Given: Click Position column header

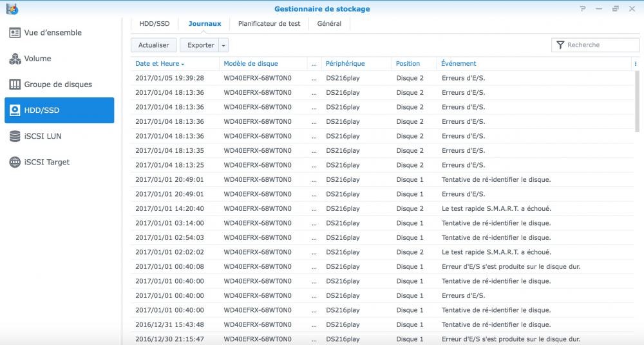Looking at the screenshot, I should (x=414, y=64).
